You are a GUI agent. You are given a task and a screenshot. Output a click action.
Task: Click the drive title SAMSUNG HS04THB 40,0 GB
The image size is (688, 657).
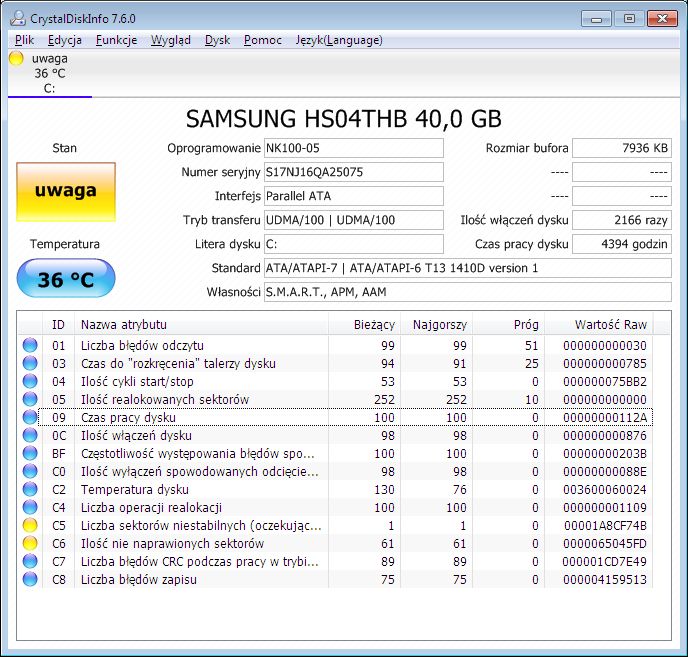tap(344, 118)
